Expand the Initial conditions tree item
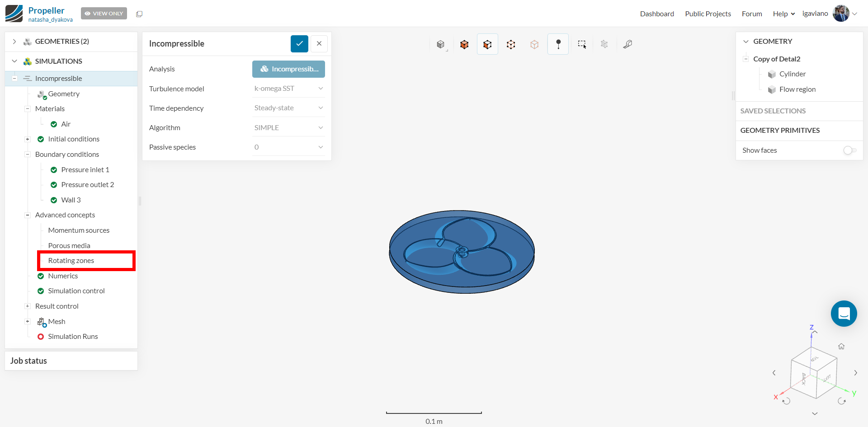The image size is (868, 427). point(28,139)
